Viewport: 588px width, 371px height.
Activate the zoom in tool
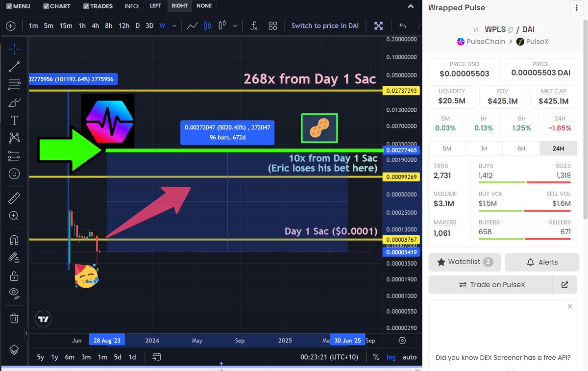(x=14, y=216)
